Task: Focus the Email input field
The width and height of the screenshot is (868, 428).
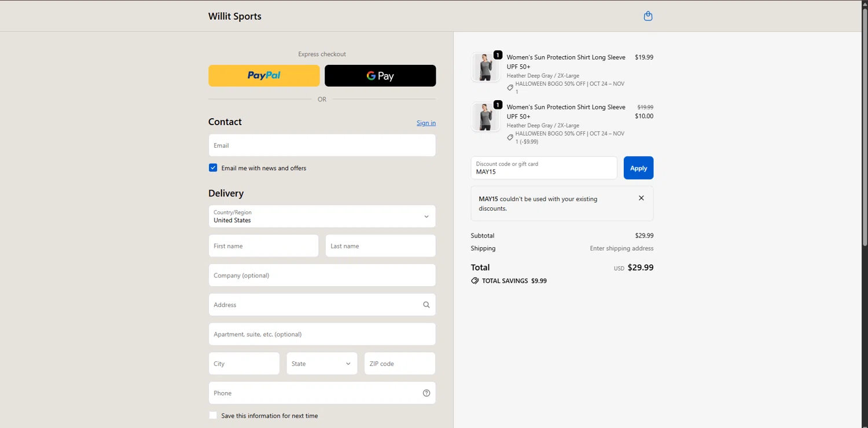Action: pos(322,145)
